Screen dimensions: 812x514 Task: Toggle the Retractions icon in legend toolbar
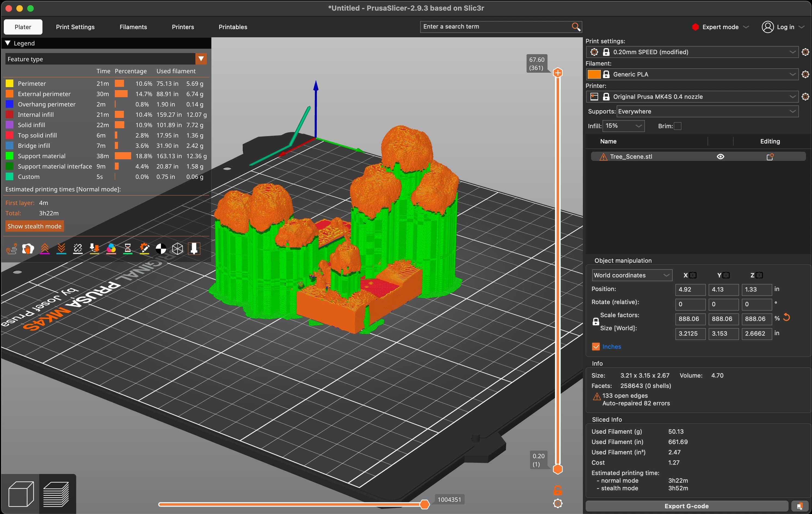[45, 249]
